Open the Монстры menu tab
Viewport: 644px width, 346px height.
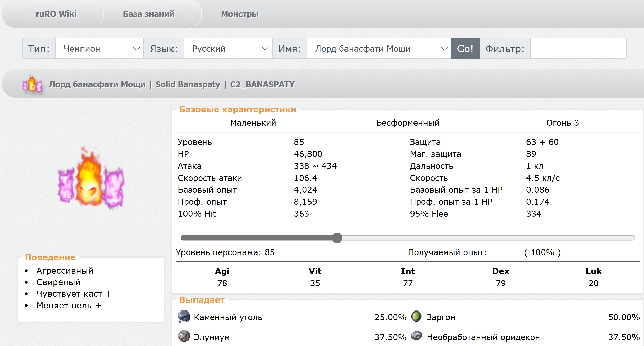coord(239,14)
